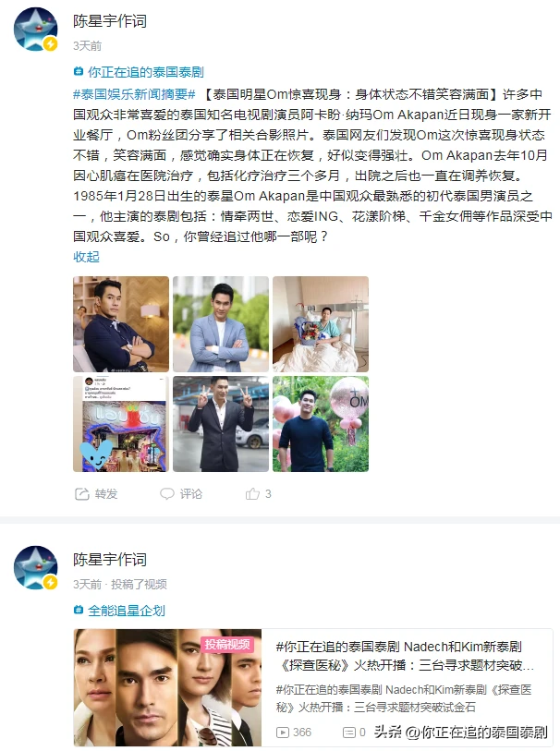Open topic 你正在追的泰国泰剧

pyautogui.click(x=146, y=72)
